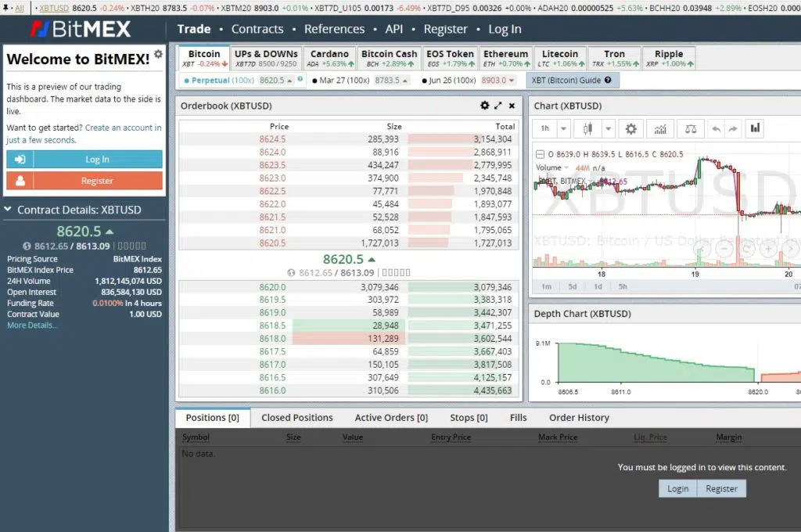The width and height of the screenshot is (801, 532).
Task: Zoom in the chart with plus icon
Action: (x=768, y=249)
